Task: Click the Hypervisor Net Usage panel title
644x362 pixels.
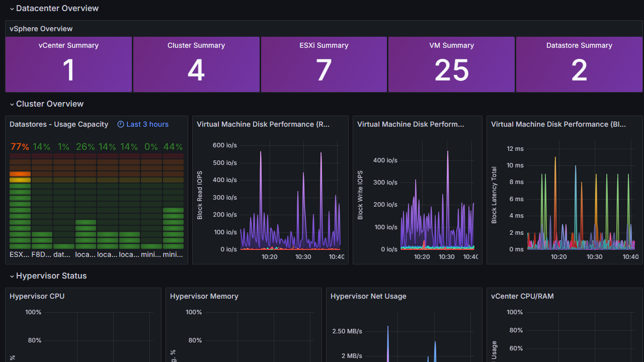Action: 367,296
